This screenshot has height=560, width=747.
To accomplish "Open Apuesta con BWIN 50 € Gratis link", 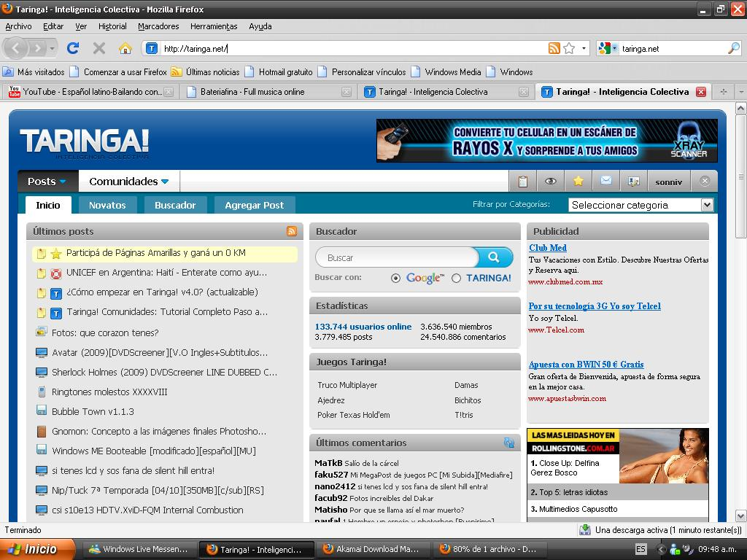I will [586, 365].
